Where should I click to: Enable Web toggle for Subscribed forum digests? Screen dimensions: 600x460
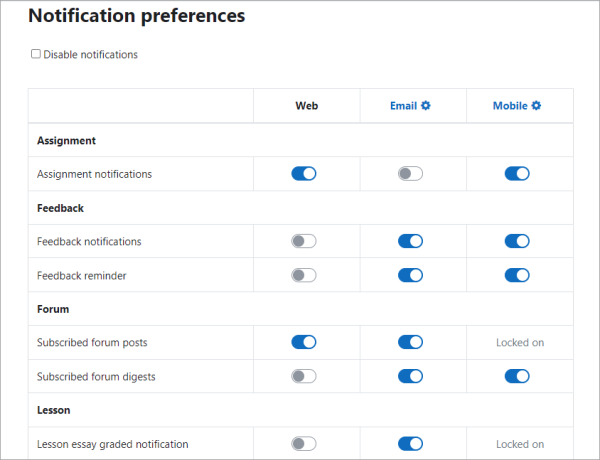[x=304, y=376]
